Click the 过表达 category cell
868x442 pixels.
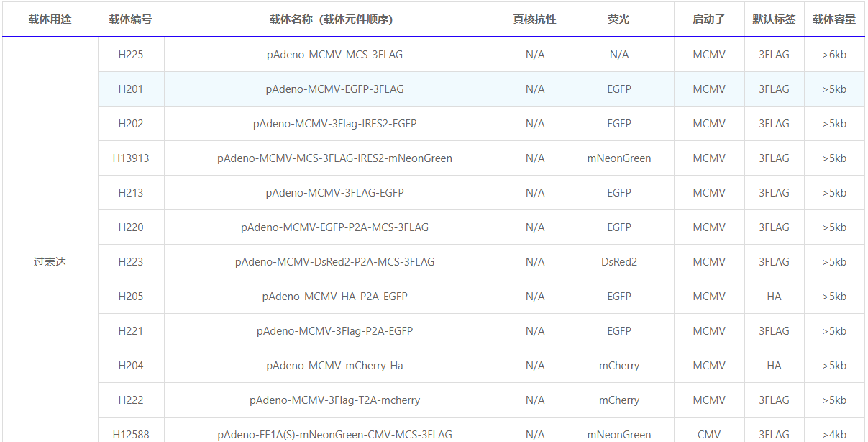tap(50, 262)
